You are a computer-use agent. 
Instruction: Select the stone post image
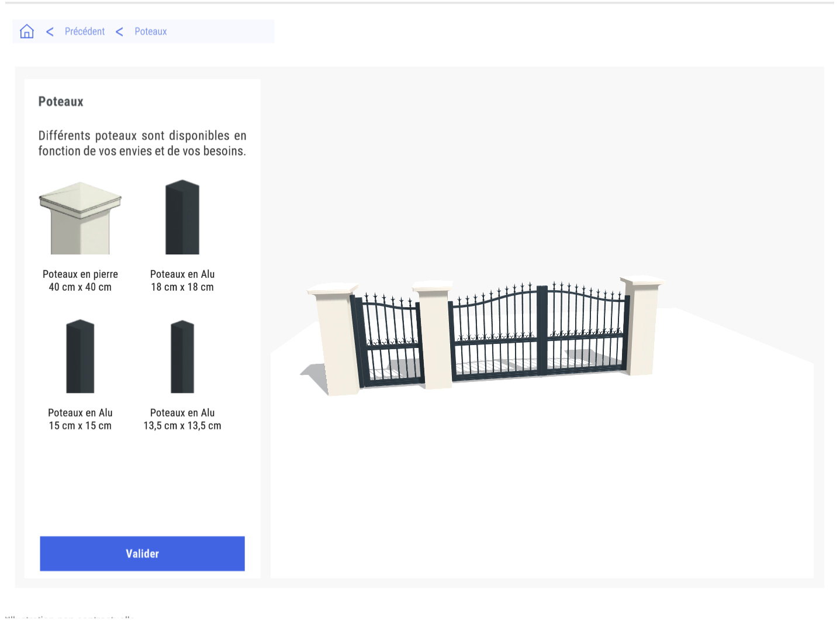(x=80, y=218)
